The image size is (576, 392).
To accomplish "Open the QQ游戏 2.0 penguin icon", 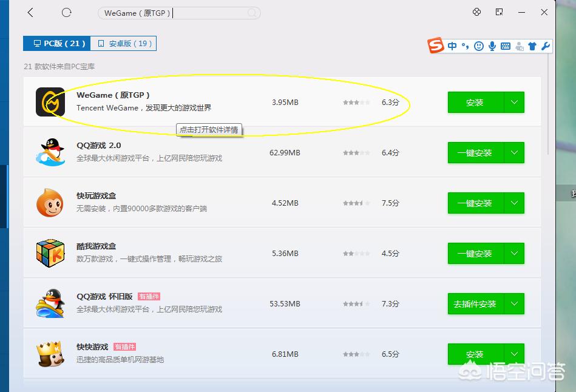I will point(50,152).
